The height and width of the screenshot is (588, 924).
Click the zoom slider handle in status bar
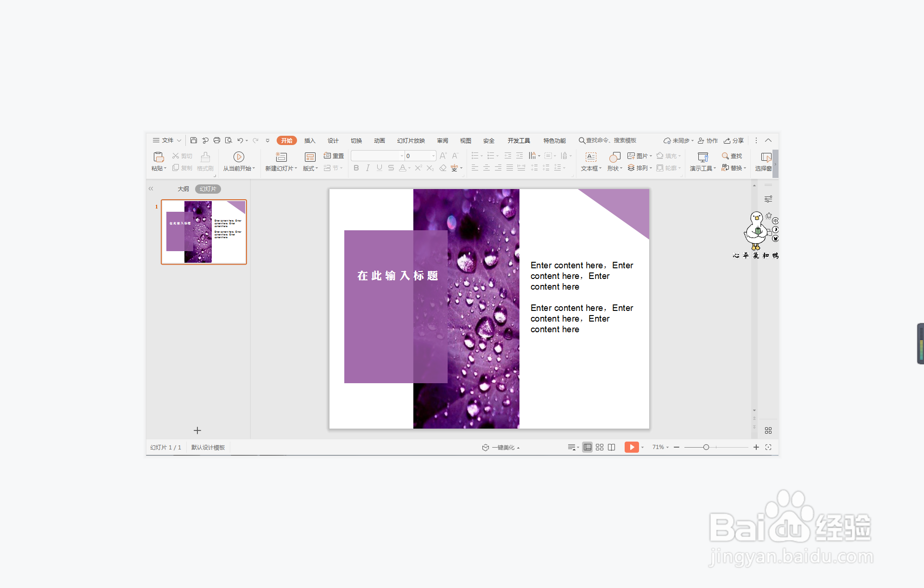[706, 447]
